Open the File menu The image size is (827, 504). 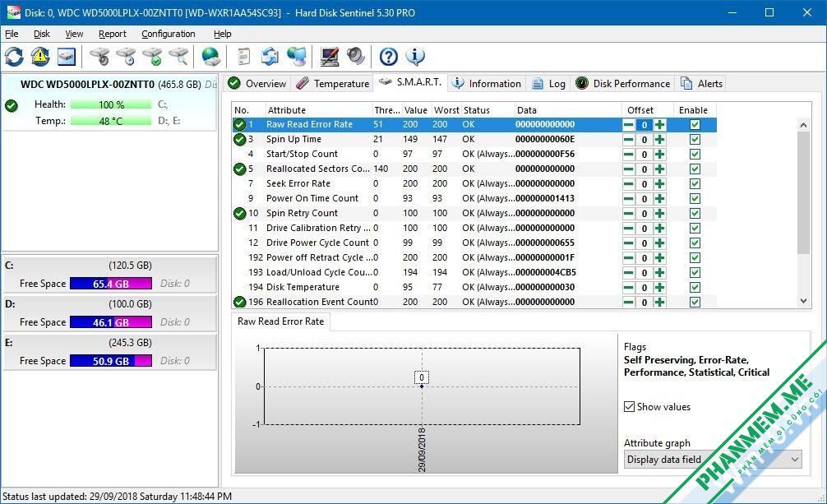(12, 34)
